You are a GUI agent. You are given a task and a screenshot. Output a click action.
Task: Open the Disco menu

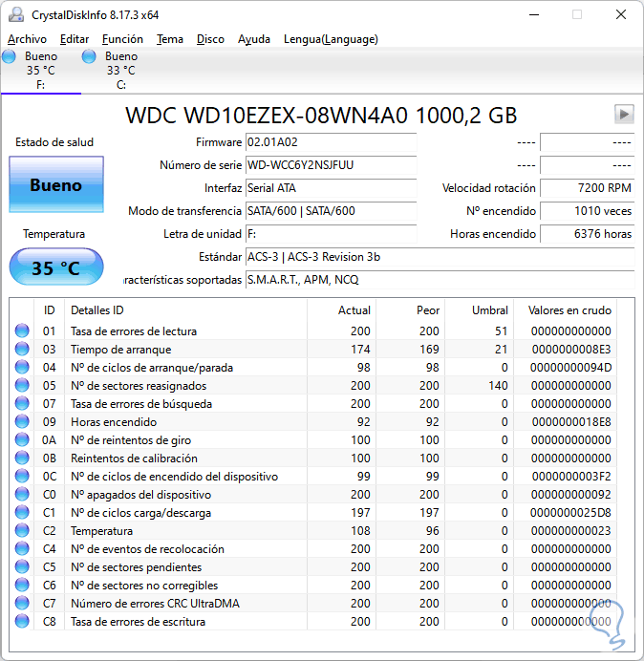(x=210, y=39)
